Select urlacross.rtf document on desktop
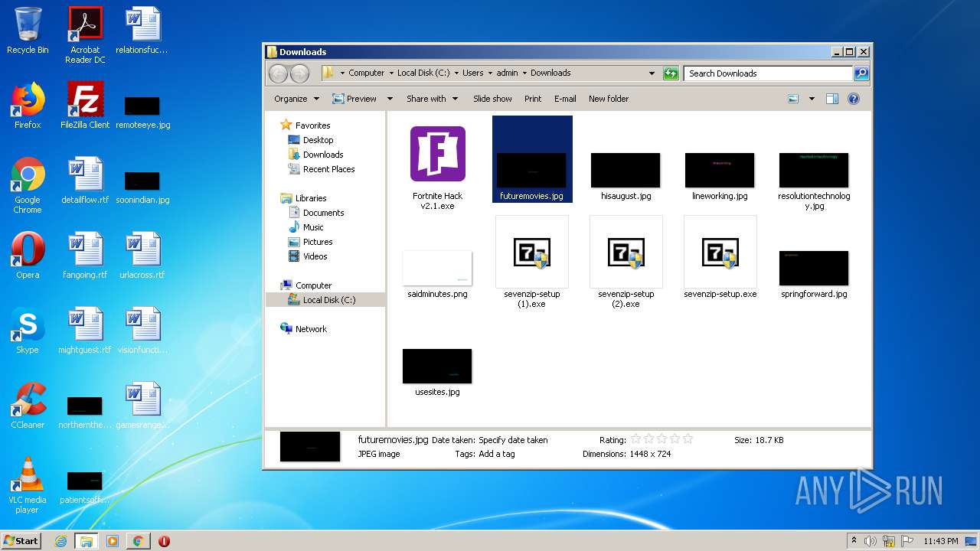980x551 pixels. (x=142, y=256)
